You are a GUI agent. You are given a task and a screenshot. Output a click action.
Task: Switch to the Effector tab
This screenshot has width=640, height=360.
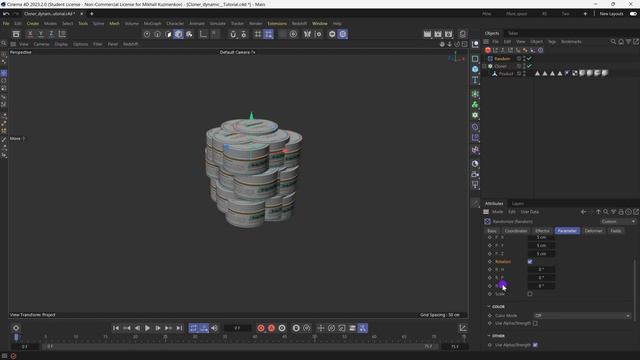(542, 231)
